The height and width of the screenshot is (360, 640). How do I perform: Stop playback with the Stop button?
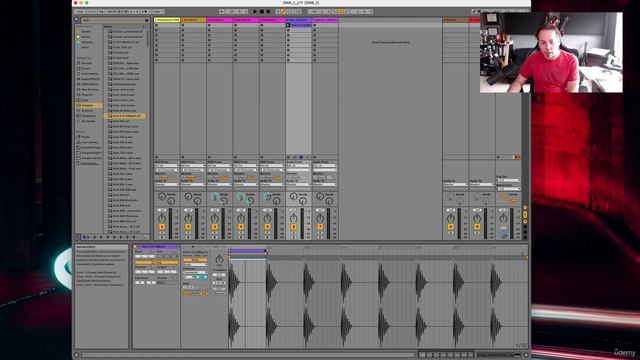[262, 11]
